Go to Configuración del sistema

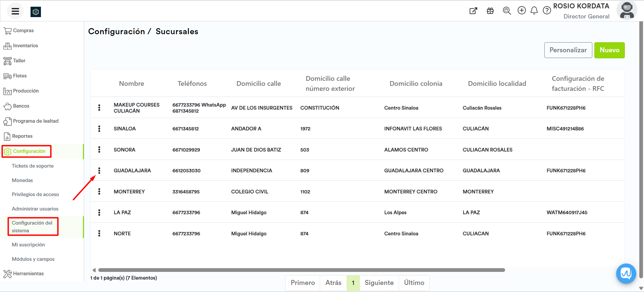32,227
